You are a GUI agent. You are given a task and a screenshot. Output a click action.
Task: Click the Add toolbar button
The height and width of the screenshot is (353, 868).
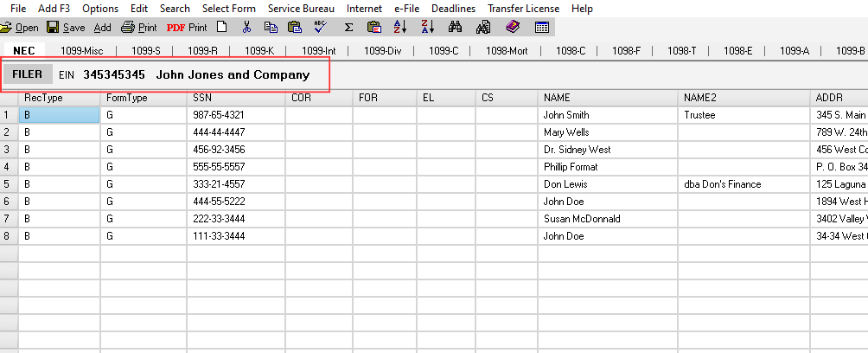102,28
